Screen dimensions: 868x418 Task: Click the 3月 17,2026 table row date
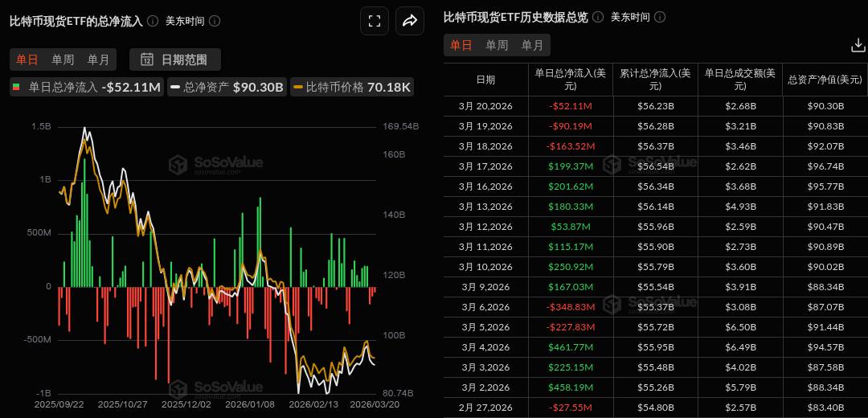coord(485,166)
